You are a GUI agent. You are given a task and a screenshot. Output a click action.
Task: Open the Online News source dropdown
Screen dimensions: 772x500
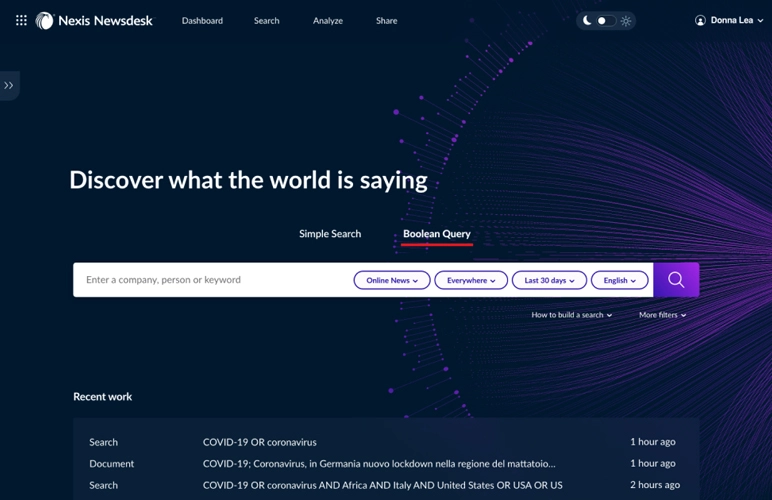point(392,281)
